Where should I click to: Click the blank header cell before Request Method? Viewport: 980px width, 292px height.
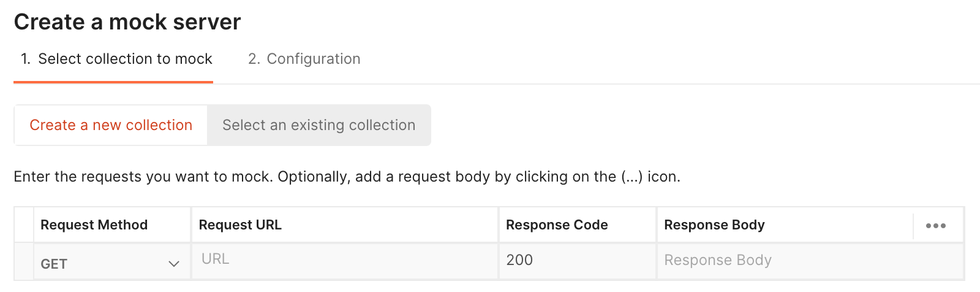(24, 225)
